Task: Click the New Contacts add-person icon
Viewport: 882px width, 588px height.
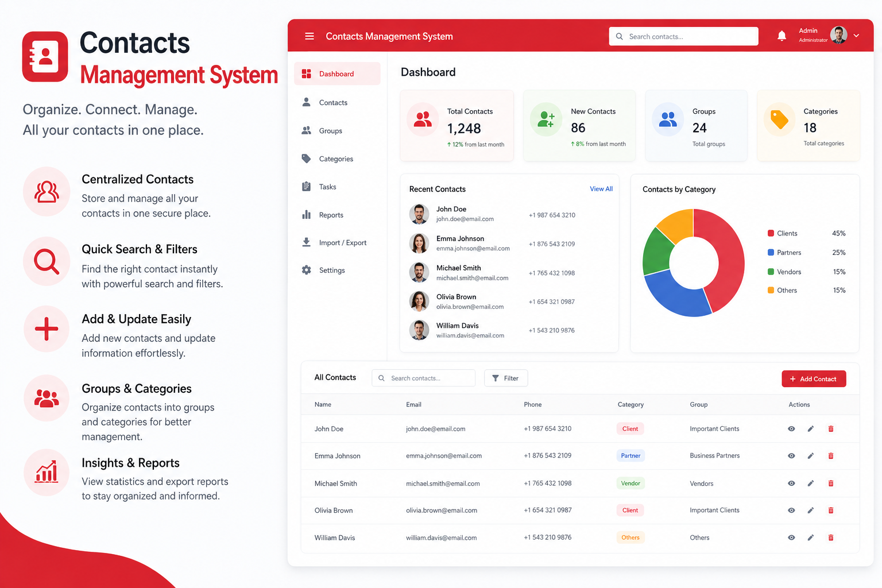Action: [546, 119]
